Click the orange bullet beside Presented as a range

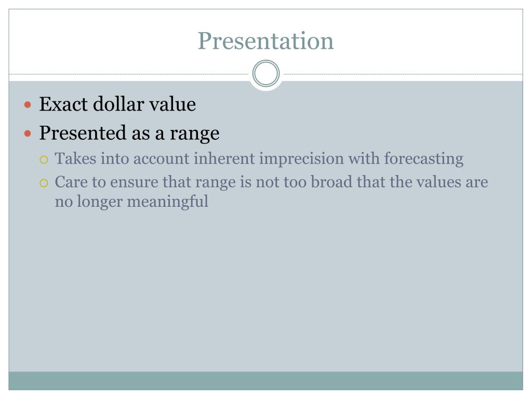point(28,134)
